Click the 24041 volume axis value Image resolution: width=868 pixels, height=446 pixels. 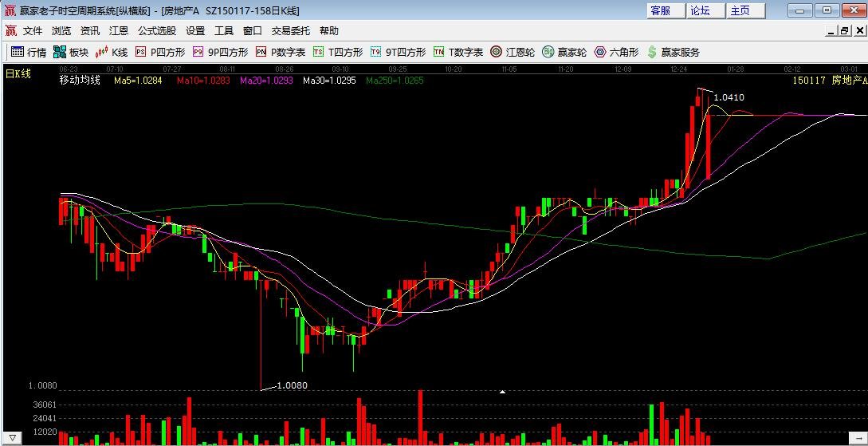pyautogui.click(x=45, y=418)
